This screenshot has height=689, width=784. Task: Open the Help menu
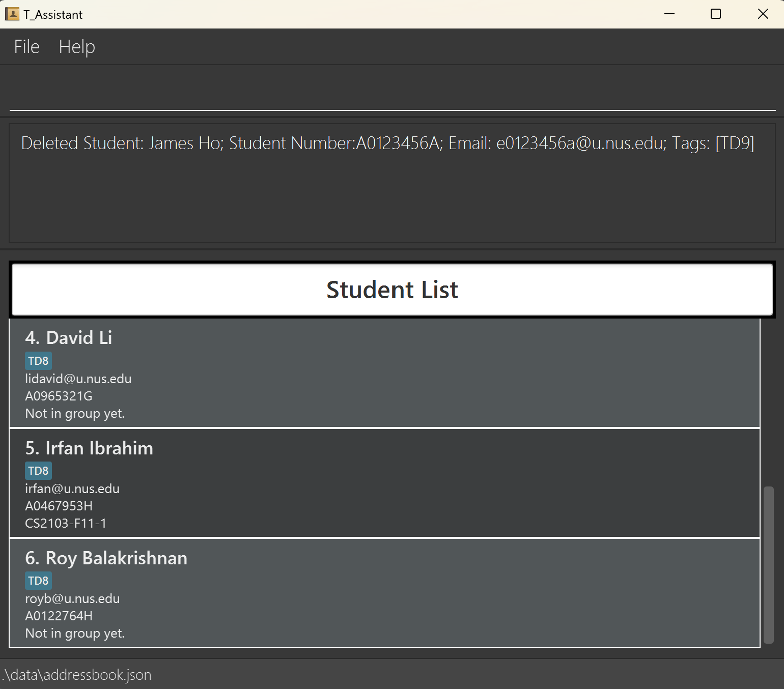[x=77, y=47]
